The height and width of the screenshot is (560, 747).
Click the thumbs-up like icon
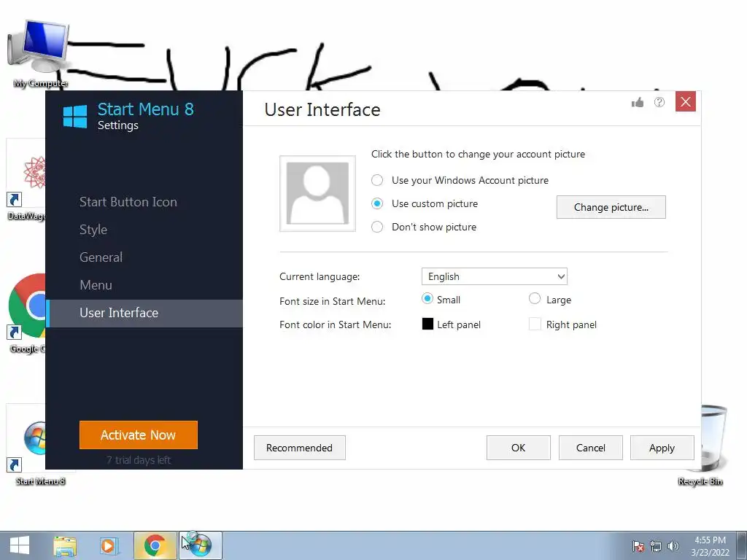click(x=638, y=102)
